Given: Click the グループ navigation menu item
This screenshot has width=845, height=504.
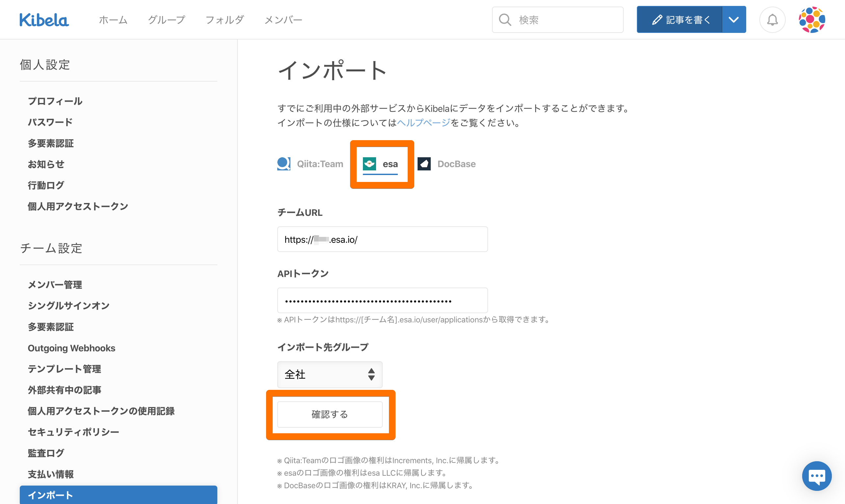Looking at the screenshot, I should coord(166,19).
